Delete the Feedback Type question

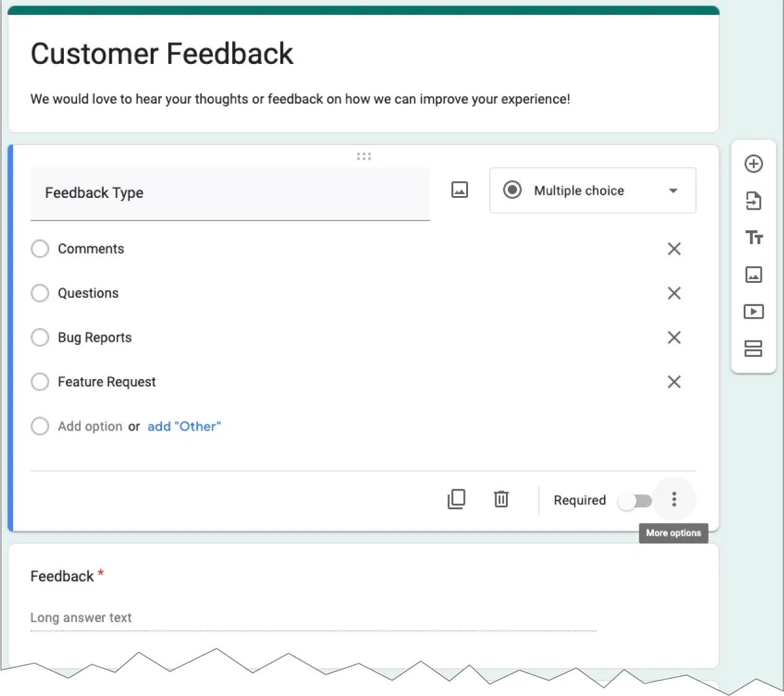click(x=501, y=499)
